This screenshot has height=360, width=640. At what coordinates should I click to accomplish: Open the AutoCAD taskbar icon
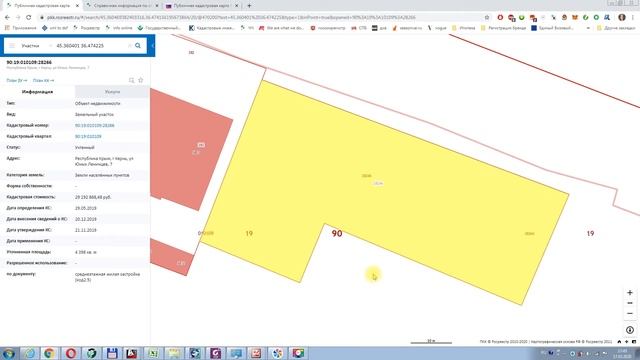coord(132,353)
